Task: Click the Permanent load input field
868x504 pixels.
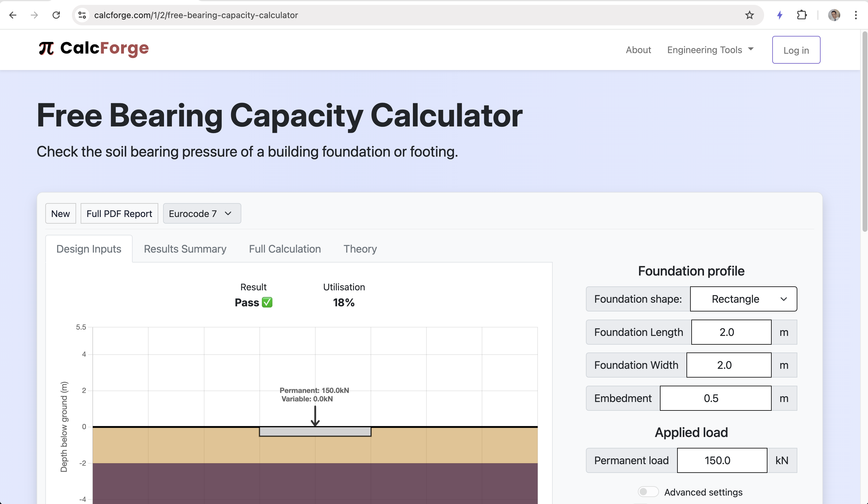Action: coord(722,460)
